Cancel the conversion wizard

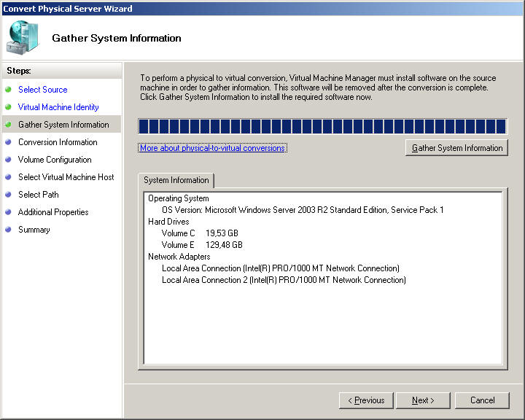coord(482,400)
